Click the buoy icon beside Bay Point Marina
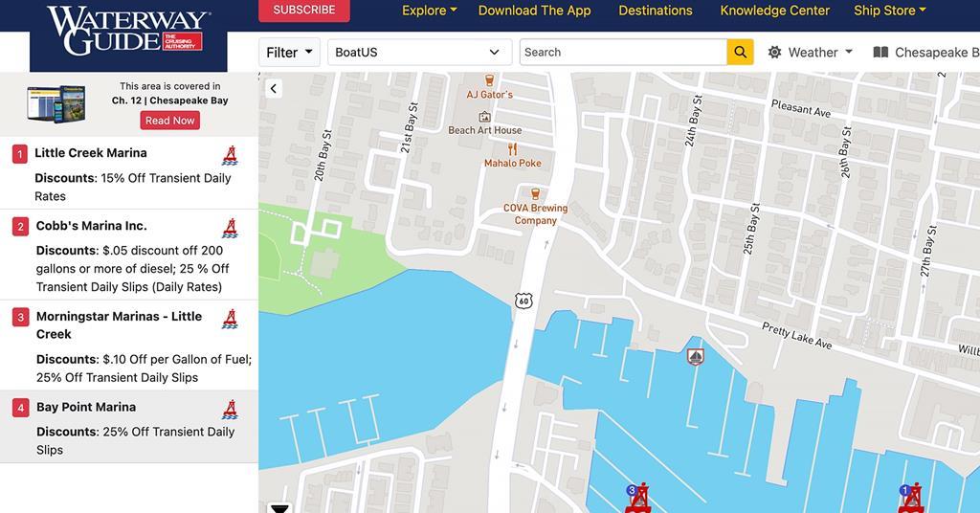The height and width of the screenshot is (513, 980). [x=230, y=410]
